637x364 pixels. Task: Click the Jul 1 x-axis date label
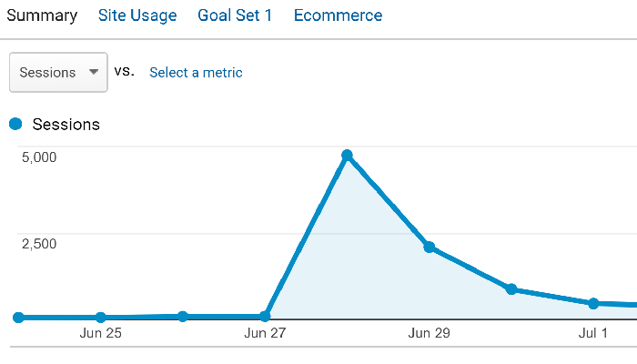[x=593, y=333]
